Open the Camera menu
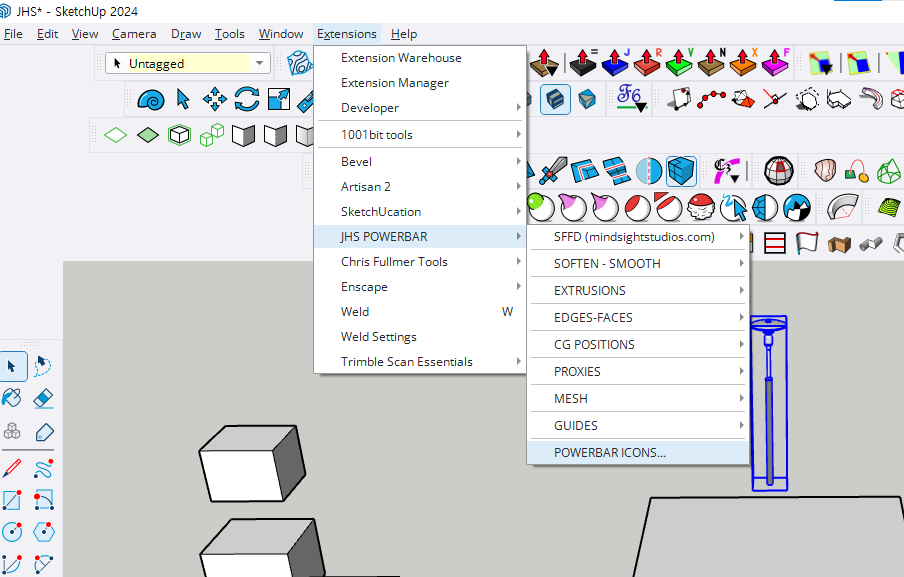 134,34
